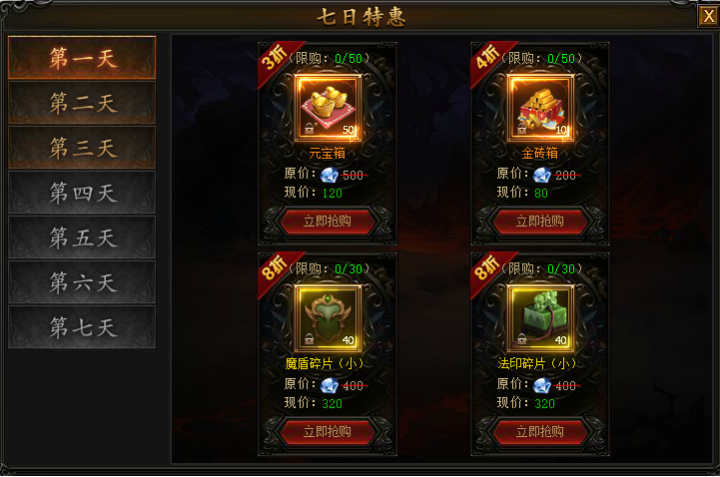Click the 4折 discount ribbon on 金砖箱

pyautogui.click(x=488, y=60)
